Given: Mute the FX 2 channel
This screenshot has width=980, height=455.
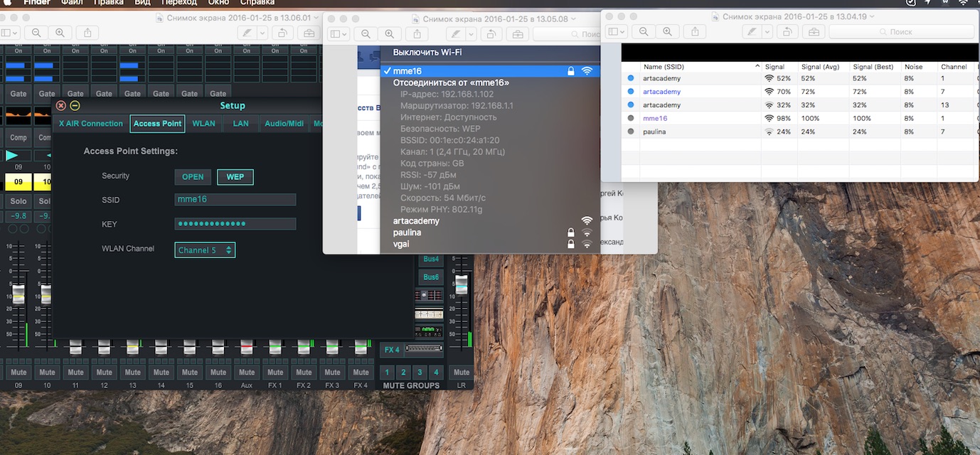Looking at the screenshot, I should (304, 372).
